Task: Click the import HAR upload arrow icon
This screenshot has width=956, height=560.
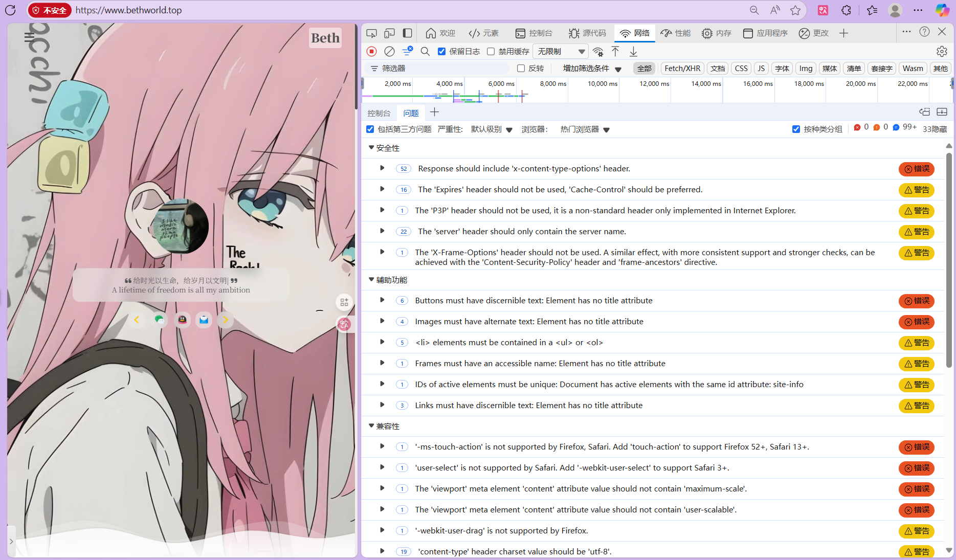Action: coord(615,51)
